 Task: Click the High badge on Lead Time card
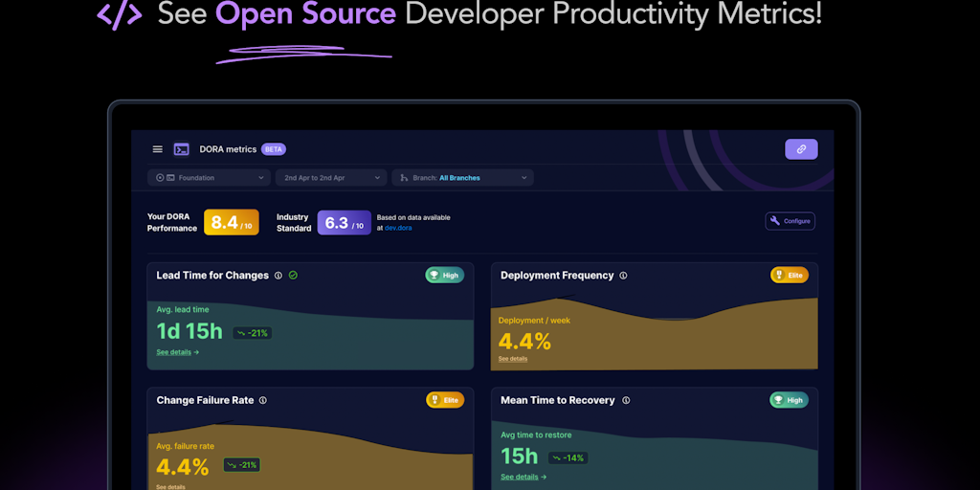coord(444,276)
